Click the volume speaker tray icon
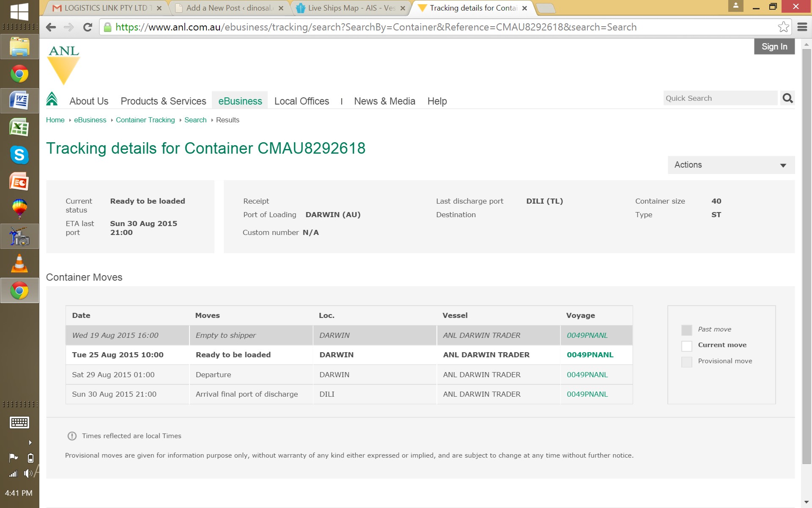The image size is (812, 508). tap(28, 473)
